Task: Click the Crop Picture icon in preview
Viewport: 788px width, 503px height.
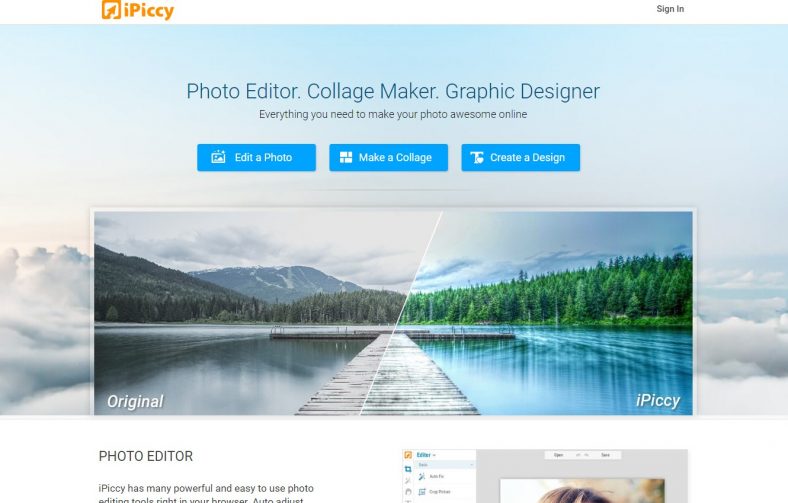Action: 422,492
